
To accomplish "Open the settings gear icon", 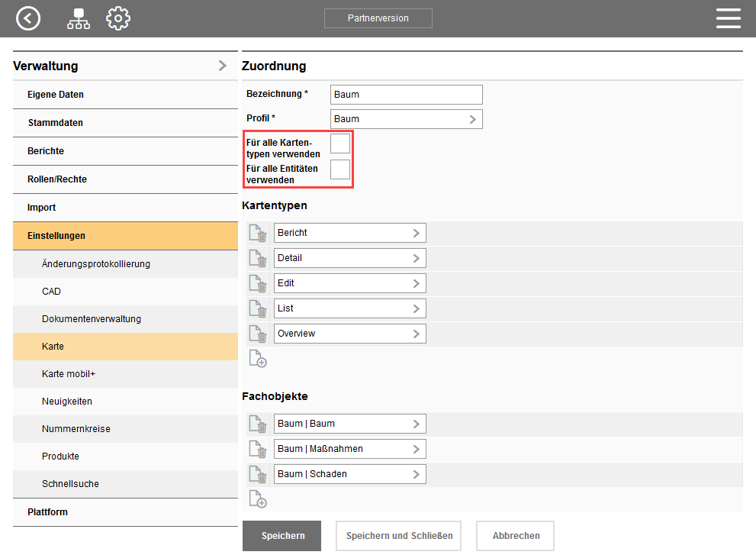I will [117, 18].
